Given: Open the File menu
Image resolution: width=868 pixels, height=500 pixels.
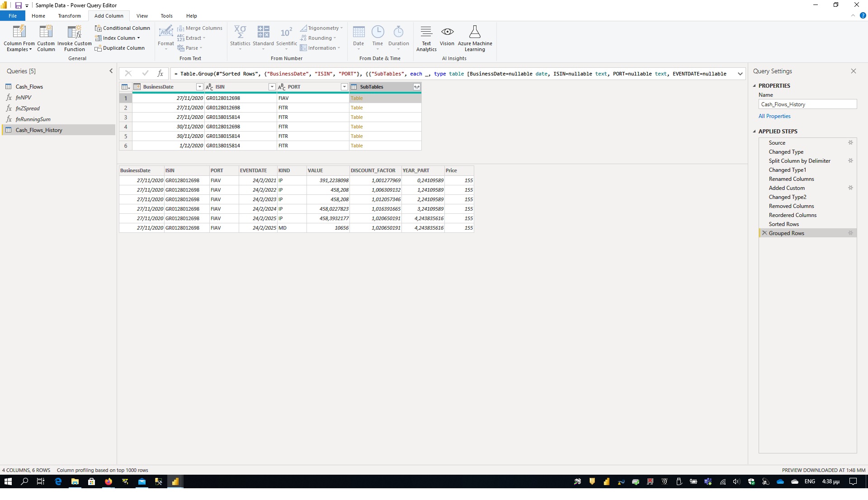Looking at the screenshot, I should pyautogui.click(x=13, y=16).
